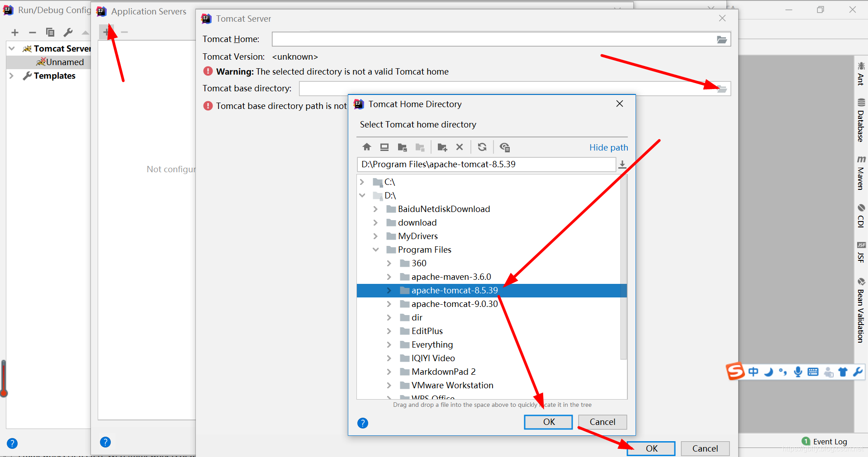This screenshot has width=868, height=457.
Task: Click Hide path link
Action: pos(608,147)
